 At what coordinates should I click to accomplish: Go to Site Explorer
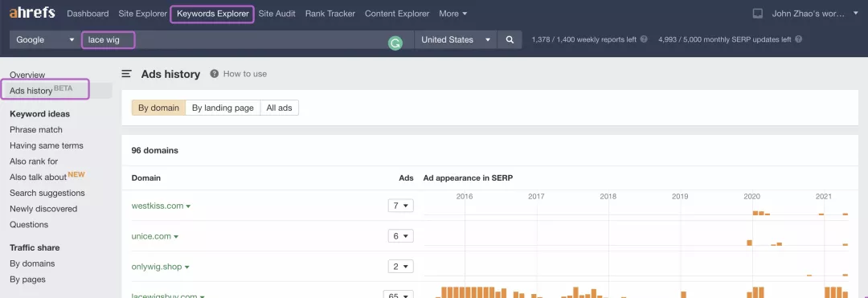143,14
